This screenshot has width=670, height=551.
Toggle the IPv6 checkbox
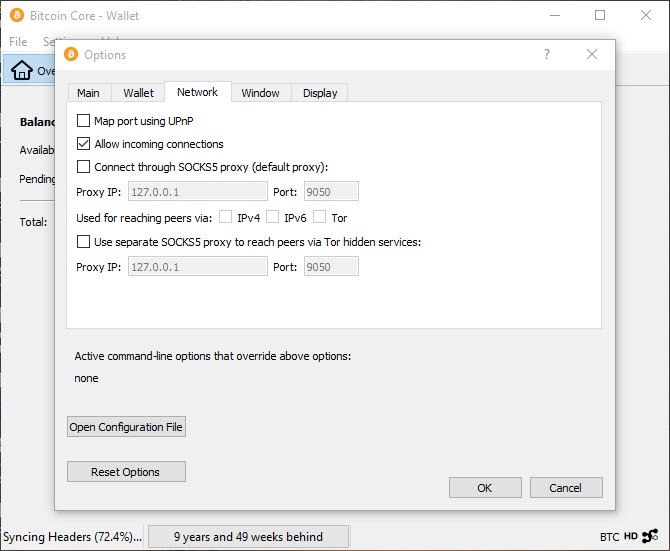(273, 217)
